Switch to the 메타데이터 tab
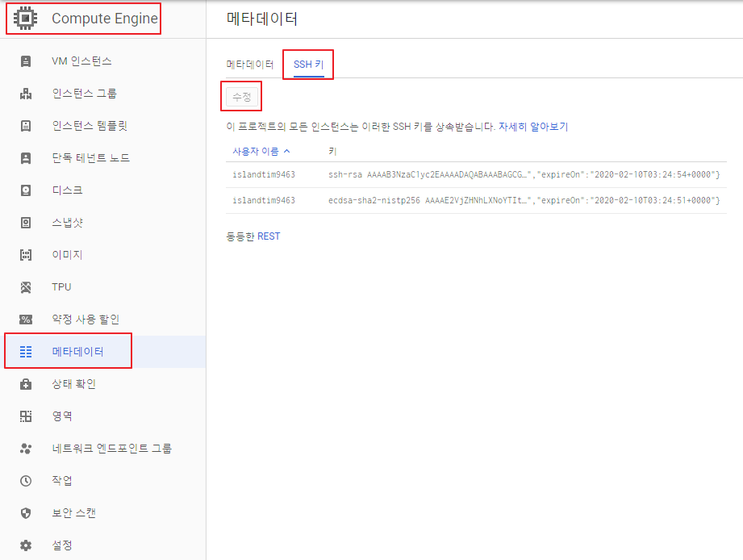The height and width of the screenshot is (560, 743). click(x=250, y=65)
